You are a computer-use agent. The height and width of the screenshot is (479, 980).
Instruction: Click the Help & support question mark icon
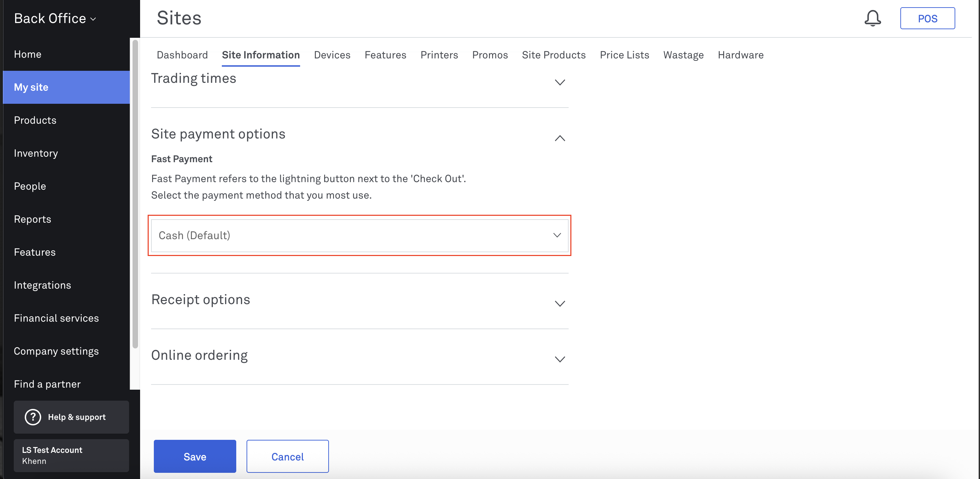click(33, 417)
